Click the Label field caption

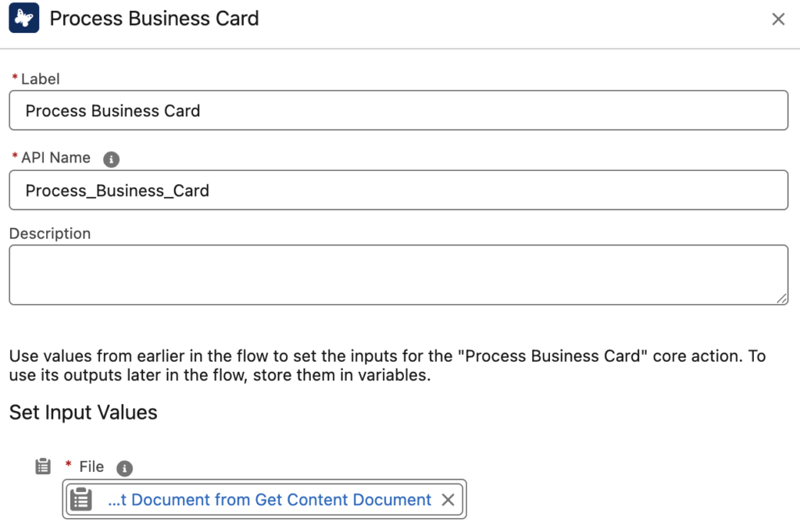tap(40, 79)
